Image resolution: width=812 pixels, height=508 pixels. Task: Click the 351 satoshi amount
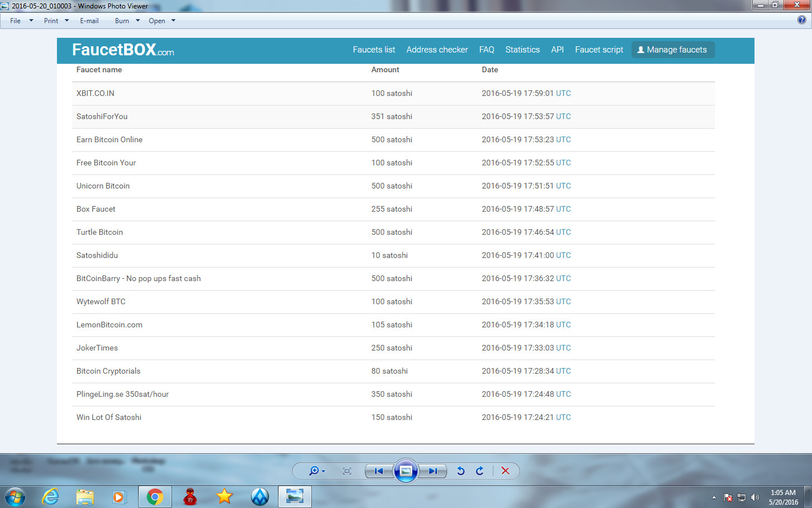(x=392, y=116)
